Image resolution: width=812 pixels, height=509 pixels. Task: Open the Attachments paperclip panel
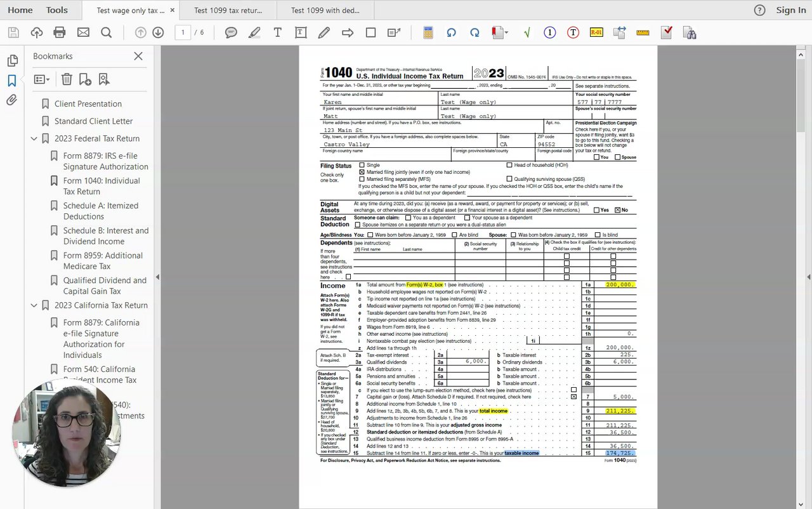tap(12, 100)
